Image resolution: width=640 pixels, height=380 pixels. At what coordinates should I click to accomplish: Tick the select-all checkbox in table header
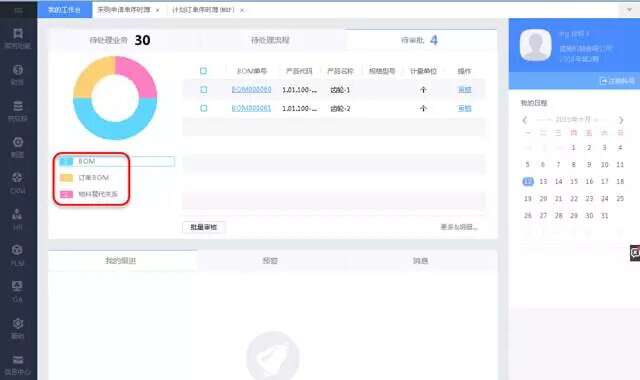(203, 71)
